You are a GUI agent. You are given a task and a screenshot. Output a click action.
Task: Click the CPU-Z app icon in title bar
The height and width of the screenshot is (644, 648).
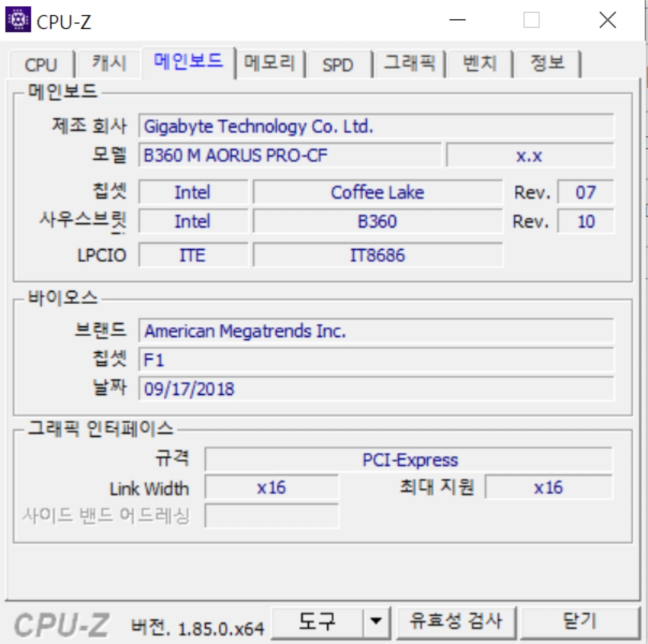(18, 20)
